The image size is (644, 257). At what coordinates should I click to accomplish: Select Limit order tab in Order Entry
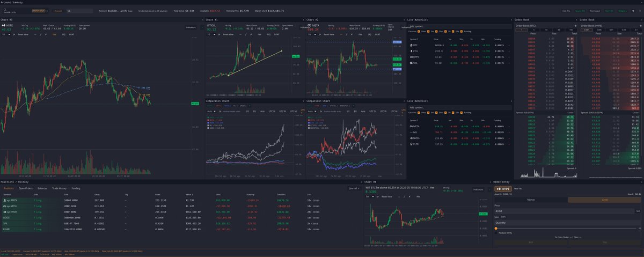click(605, 200)
